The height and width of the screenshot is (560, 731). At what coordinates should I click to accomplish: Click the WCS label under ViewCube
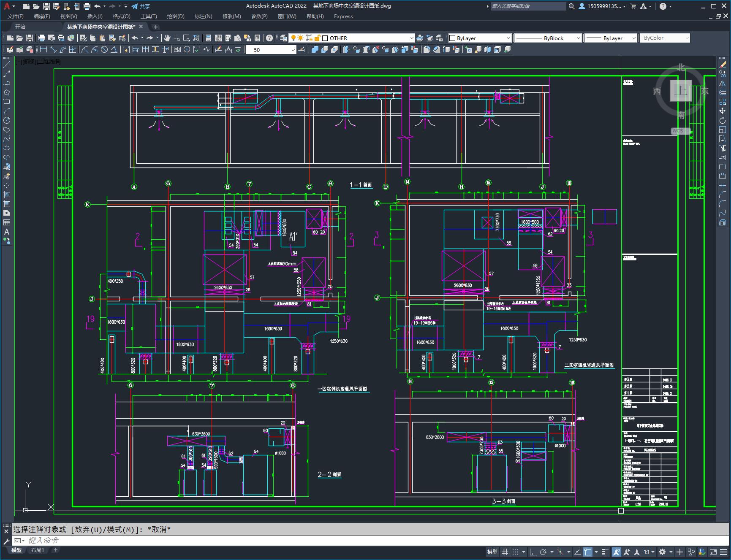677,131
